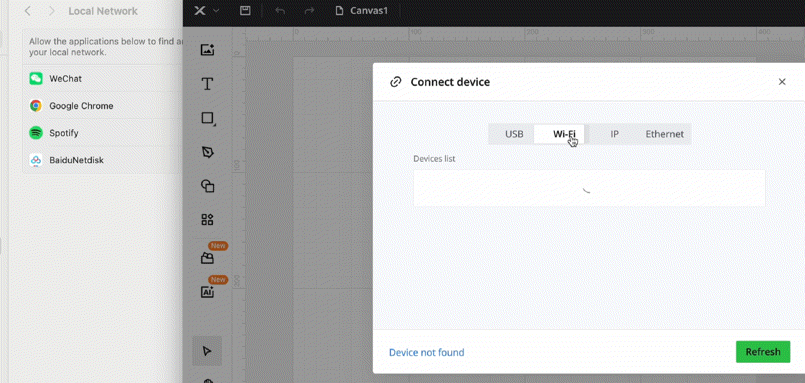This screenshot has width=805, height=383.
Task: Click the Device not found link
Action: point(427,352)
